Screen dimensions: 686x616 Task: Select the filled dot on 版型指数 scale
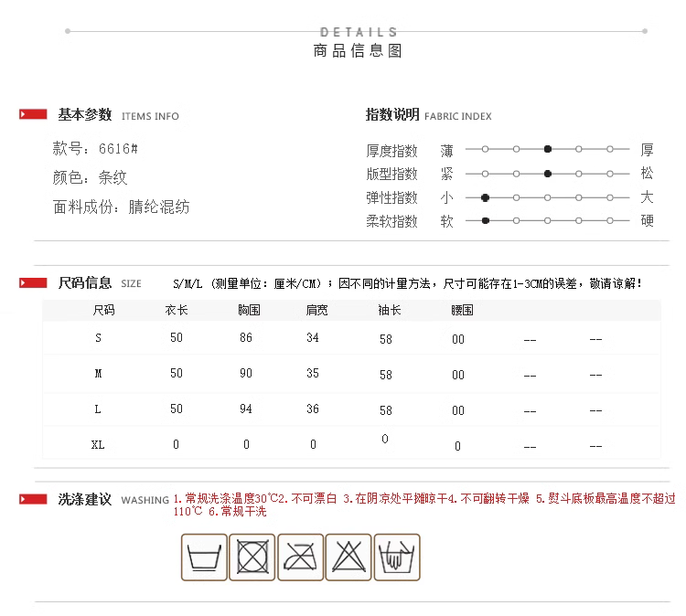548,174
